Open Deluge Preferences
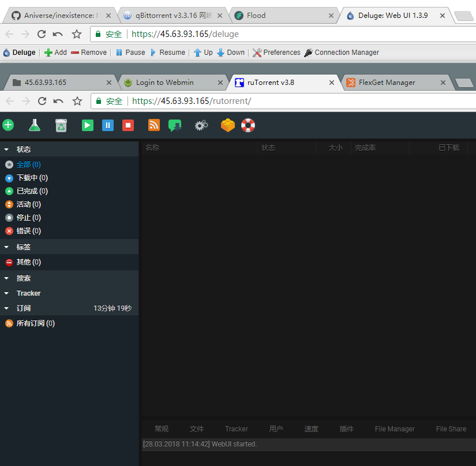Image resolution: width=476 pixels, height=466 pixels. click(276, 53)
